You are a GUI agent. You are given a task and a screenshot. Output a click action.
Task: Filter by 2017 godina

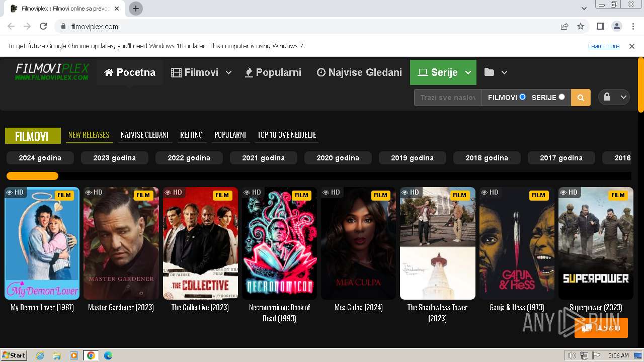561,158
